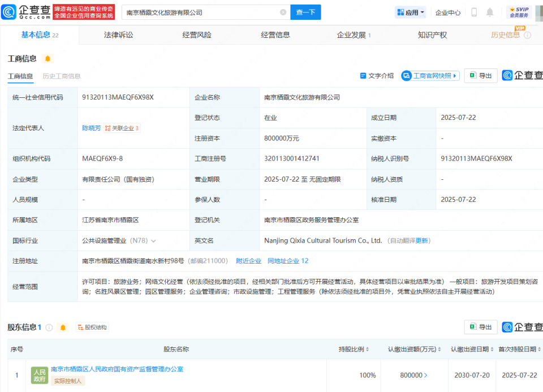Open the 应用 apps dropdown
The image size is (543, 392).
tap(411, 12)
